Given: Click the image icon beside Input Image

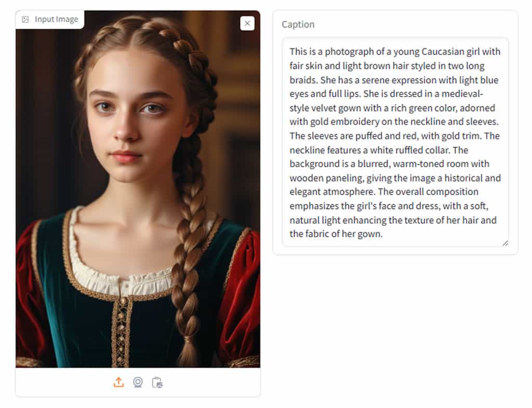Looking at the screenshot, I should (x=25, y=20).
